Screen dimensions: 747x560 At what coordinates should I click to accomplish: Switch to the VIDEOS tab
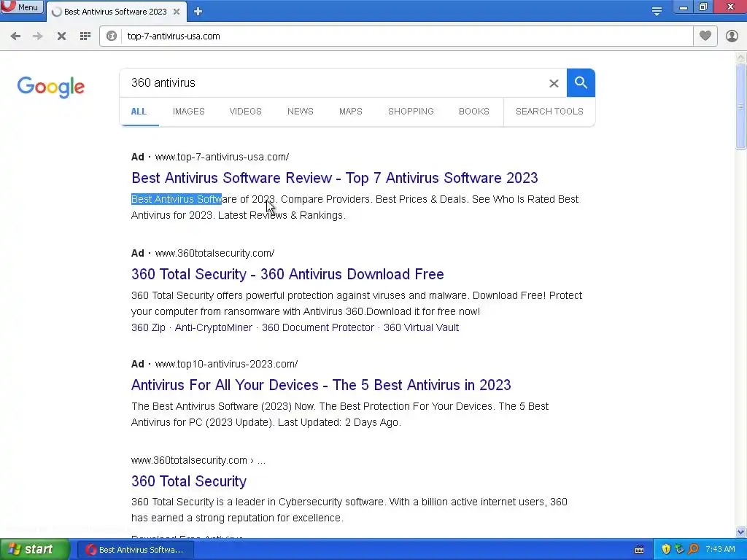pos(245,112)
